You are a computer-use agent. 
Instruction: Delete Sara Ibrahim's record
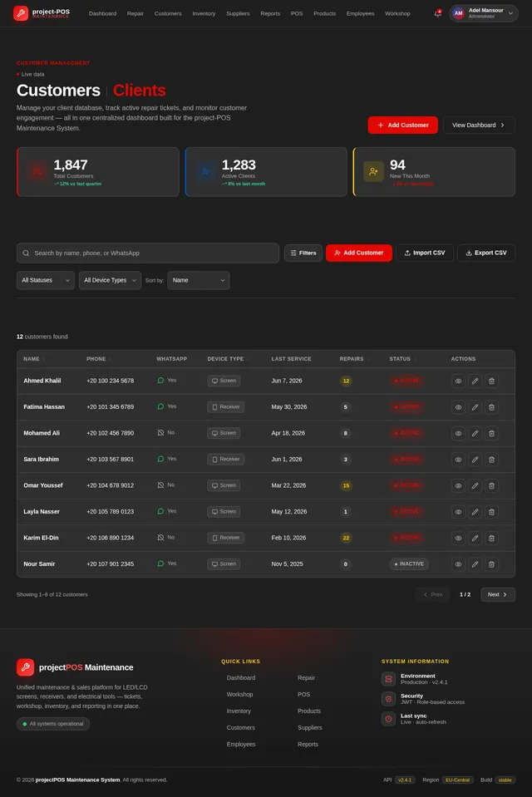(491, 460)
